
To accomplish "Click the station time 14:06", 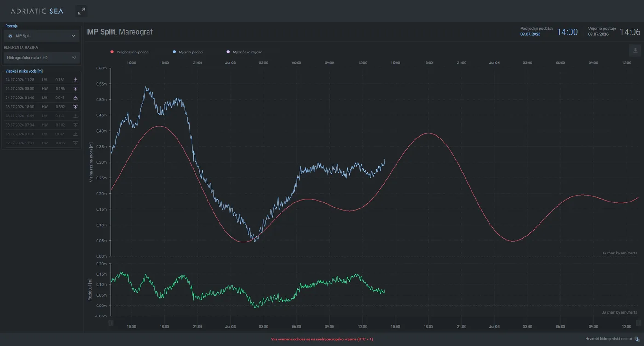I will (630, 32).
